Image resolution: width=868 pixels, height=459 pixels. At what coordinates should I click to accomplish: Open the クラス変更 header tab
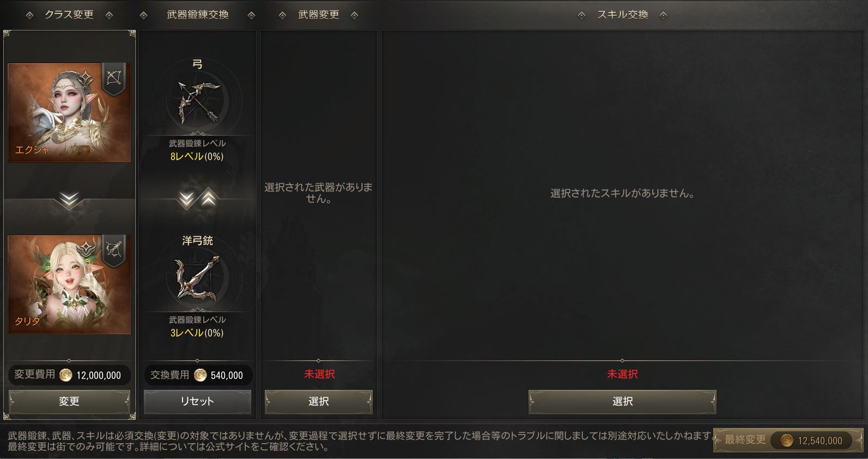[x=69, y=15]
